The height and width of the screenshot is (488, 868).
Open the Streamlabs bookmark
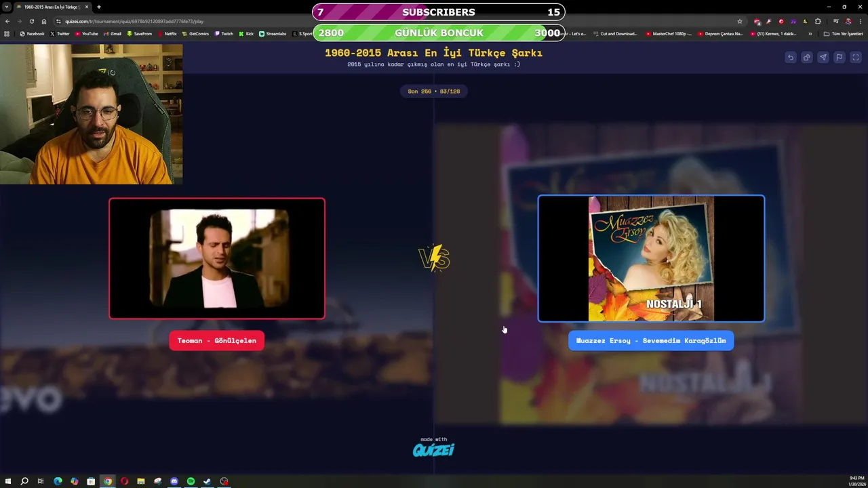[x=273, y=33]
